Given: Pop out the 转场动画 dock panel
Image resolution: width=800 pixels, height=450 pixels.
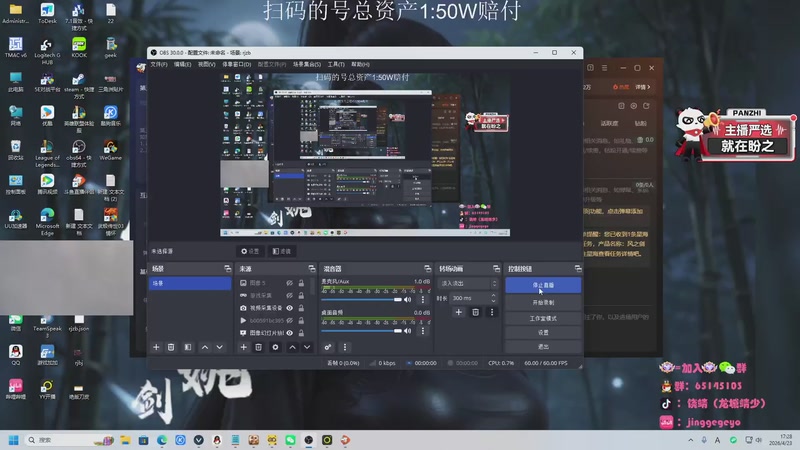Looking at the screenshot, I should tap(496, 268).
